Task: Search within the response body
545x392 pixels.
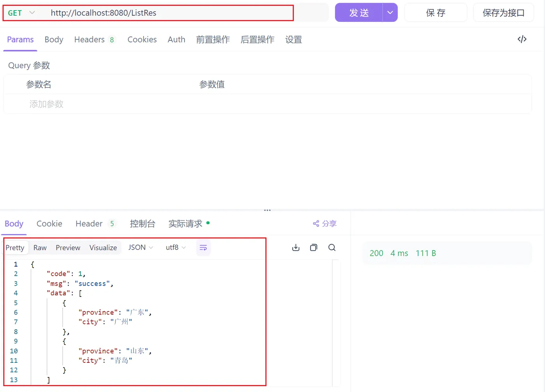Action: (332, 248)
